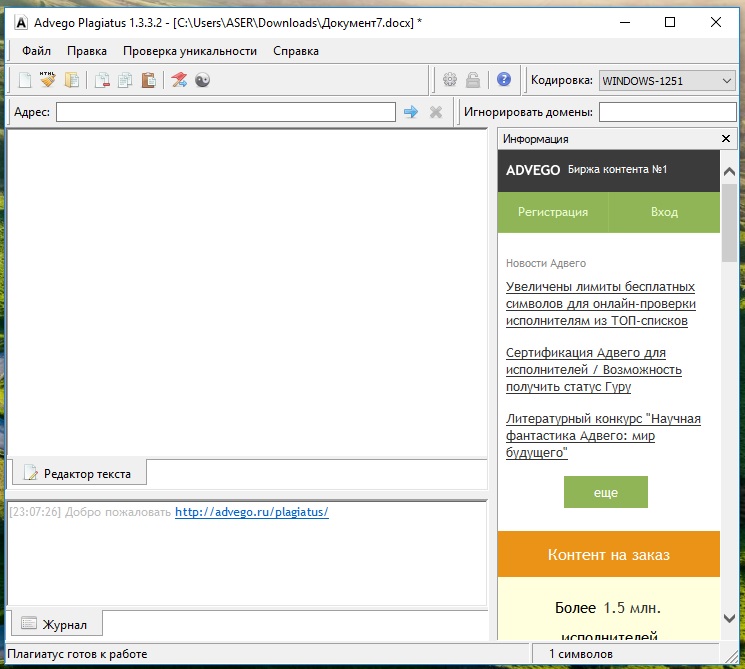
Task: Click the info panel scroll up arrow
Action: pyautogui.click(x=729, y=172)
